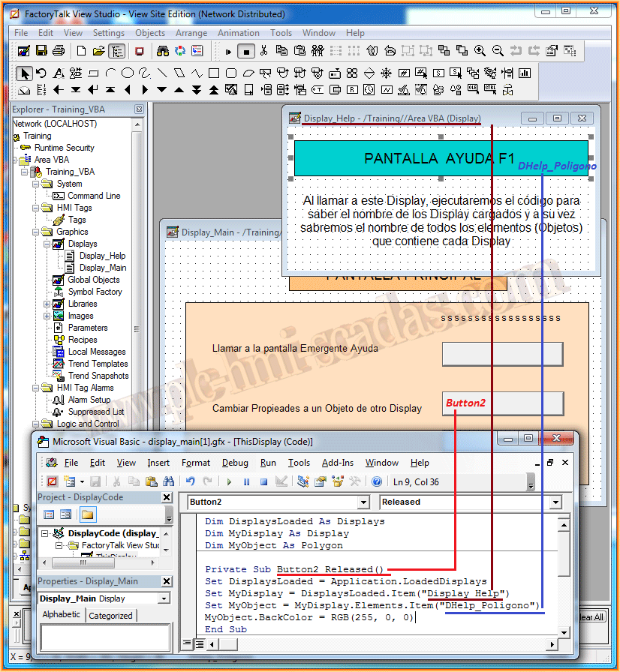Toggle Folders view in Project pane
The height and width of the screenshot is (672, 620).
pos(87,514)
